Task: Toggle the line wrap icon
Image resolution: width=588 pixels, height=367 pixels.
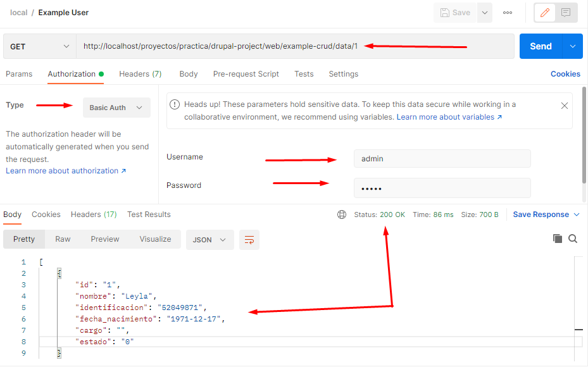Action: click(x=249, y=240)
